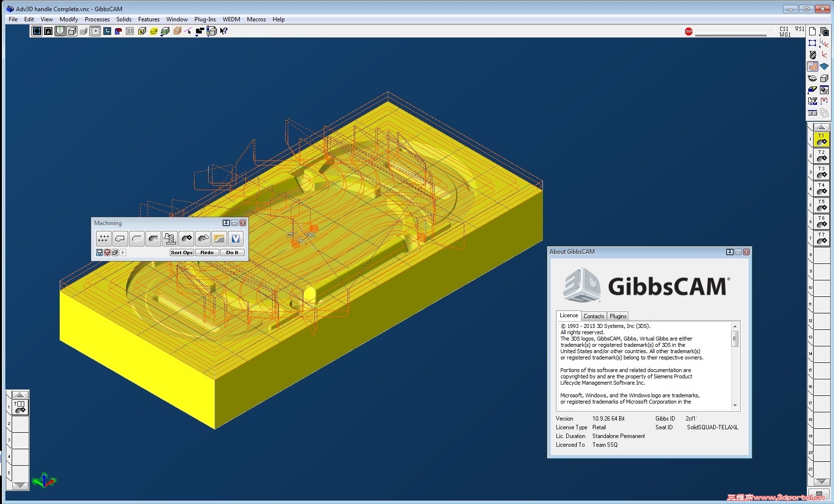The width and height of the screenshot is (834, 504).
Task: Open the File menu
Action: (13, 19)
